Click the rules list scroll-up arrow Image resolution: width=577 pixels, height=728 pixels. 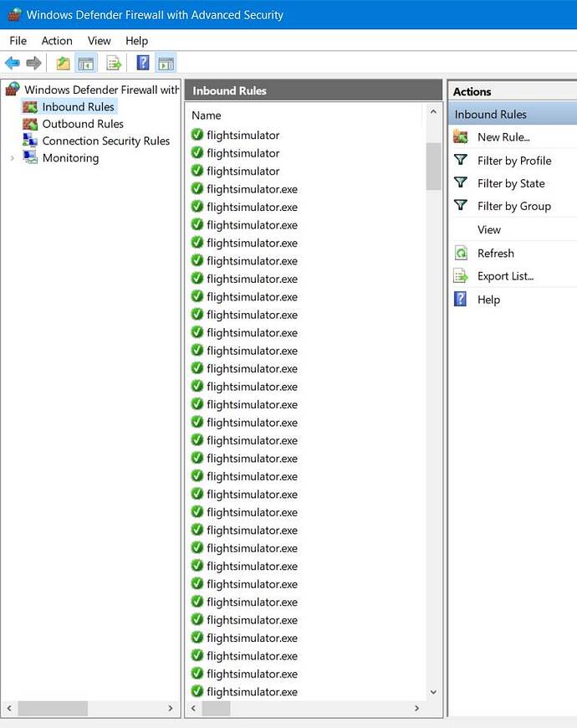click(434, 111)
